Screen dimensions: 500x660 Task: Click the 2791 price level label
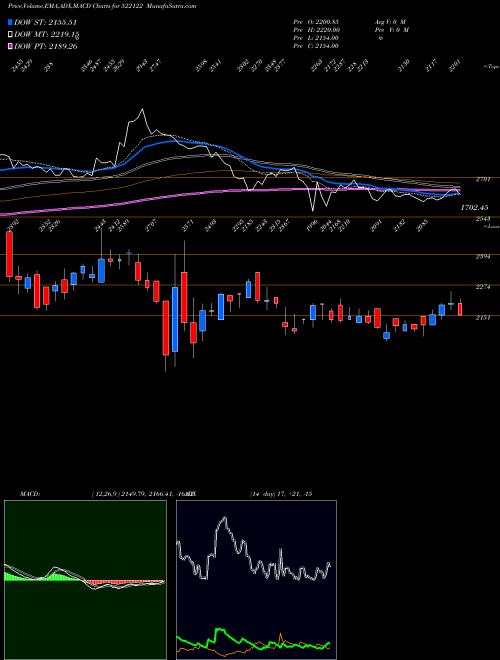(483, 180)
